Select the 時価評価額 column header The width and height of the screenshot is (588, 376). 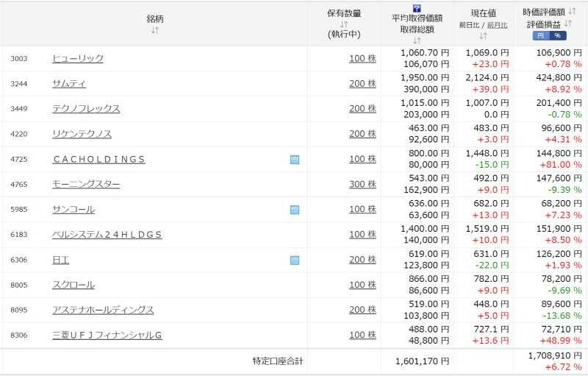click(x=544, y=12)
